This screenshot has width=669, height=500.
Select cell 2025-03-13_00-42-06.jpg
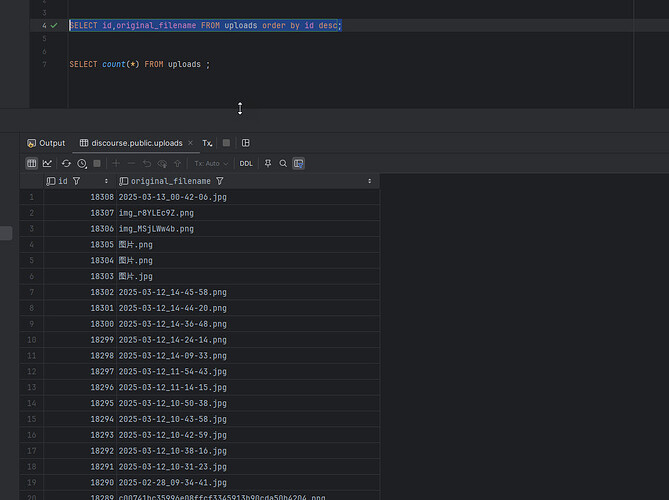pos(248,197)
